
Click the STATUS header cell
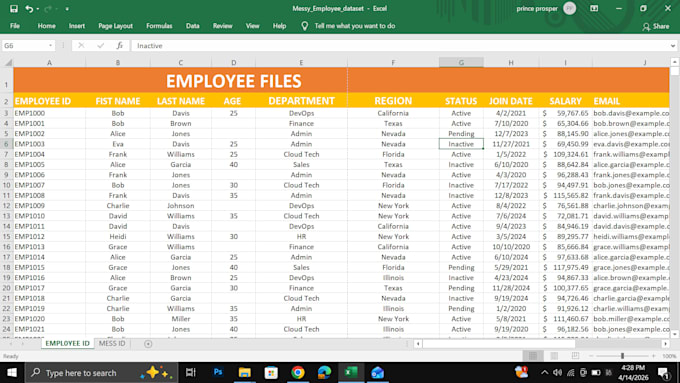click(x=461, y=101)
